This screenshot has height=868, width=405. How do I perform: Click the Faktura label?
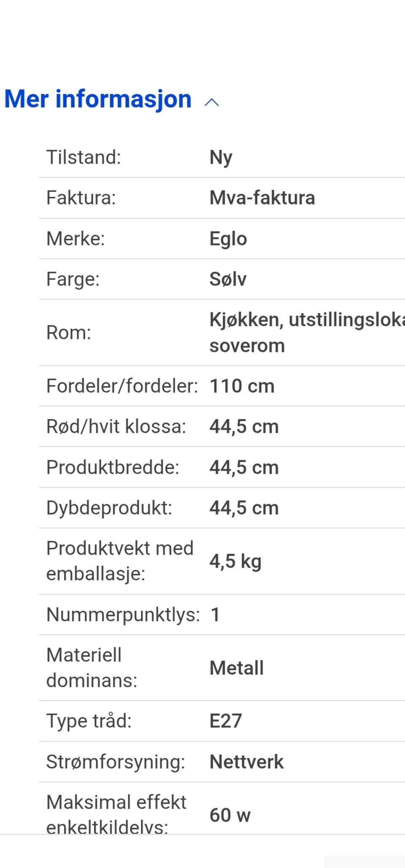(81, 198)
